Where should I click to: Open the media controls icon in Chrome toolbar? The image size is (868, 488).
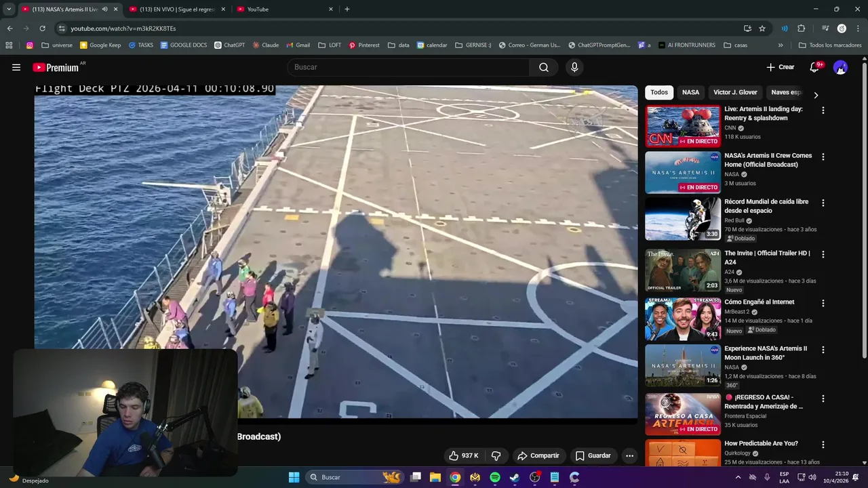coord(825,28)
